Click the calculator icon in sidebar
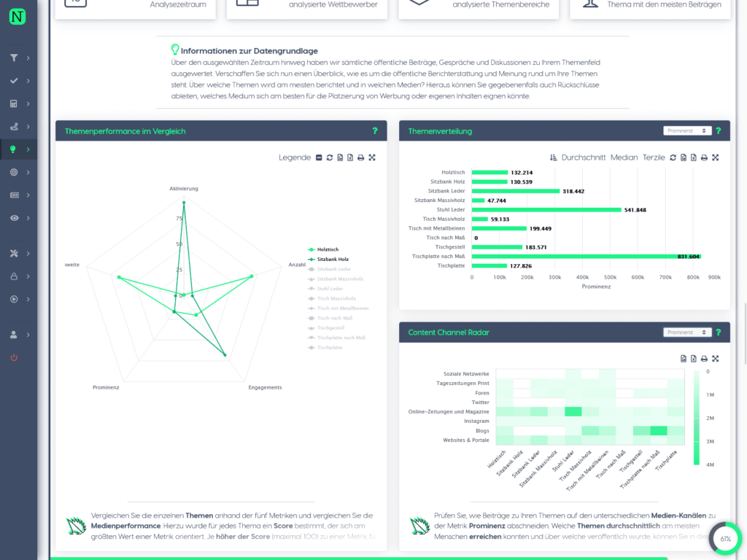The height and width of the screenshot is (560, 747). pyautogui.click(x=14, y=104)
